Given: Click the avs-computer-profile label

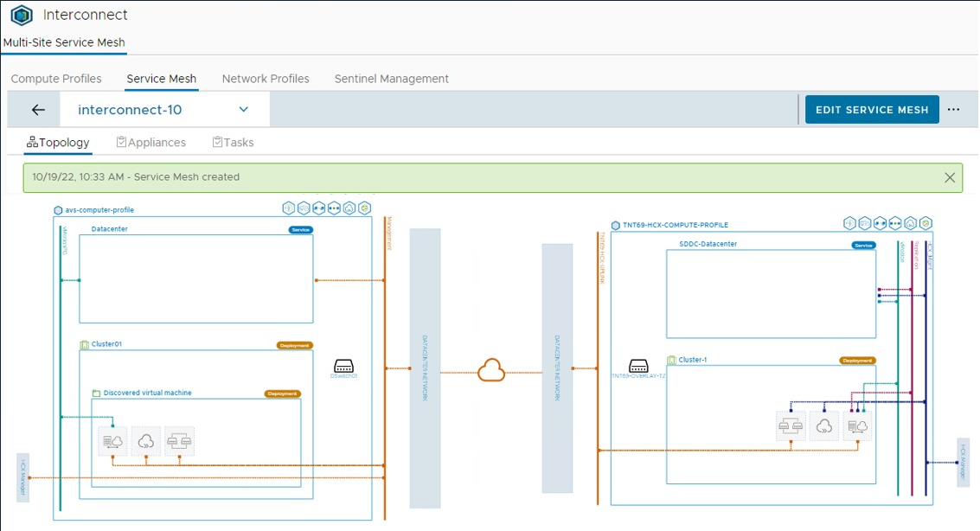Looking at the screenshot, I should pos(99,210).
